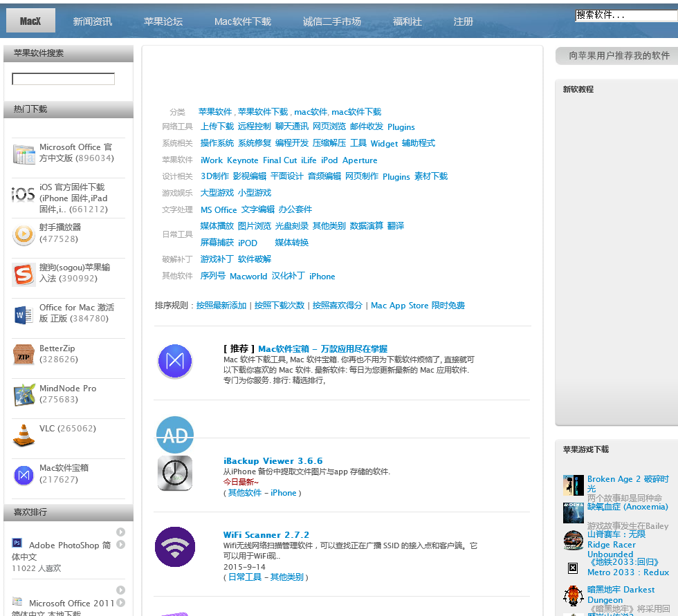
Task: Open 操作系统 category link
Action: [x=217, y=143]
